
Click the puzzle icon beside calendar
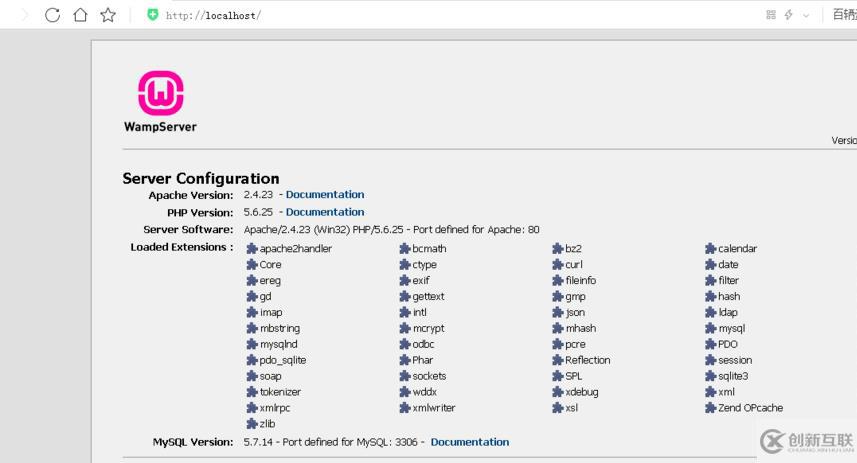711,249
